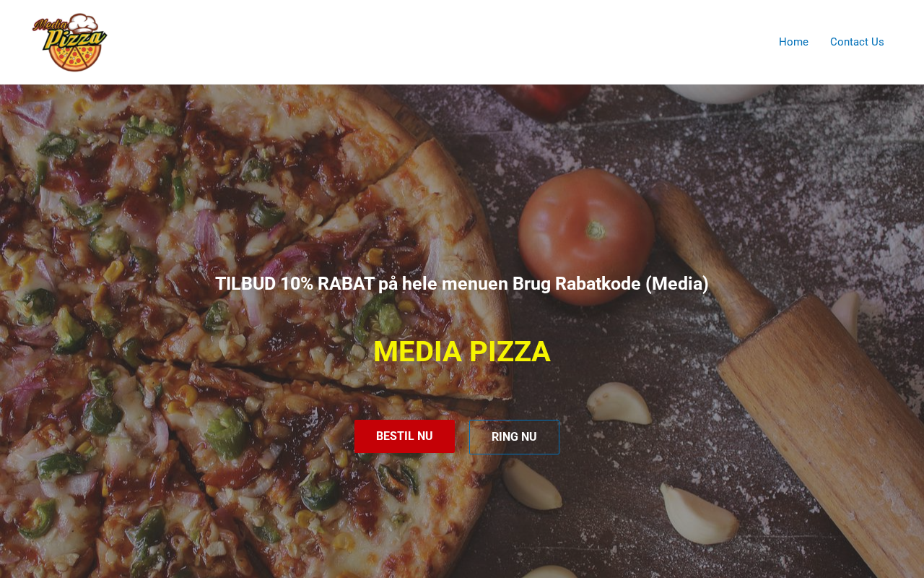This screenshot has height=578, width=924.
Task: Click the yellow MEDIA PIZZA heading
Action: 462,352
